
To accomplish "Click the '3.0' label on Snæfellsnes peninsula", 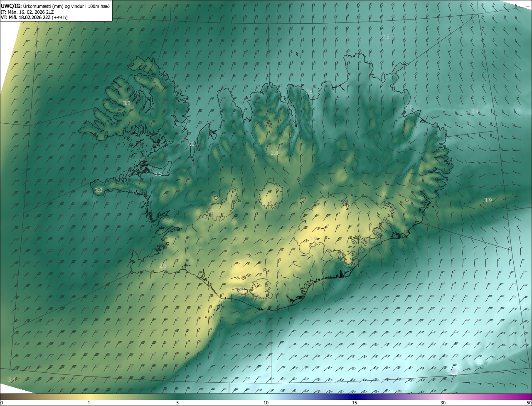I will pos(99,191).
